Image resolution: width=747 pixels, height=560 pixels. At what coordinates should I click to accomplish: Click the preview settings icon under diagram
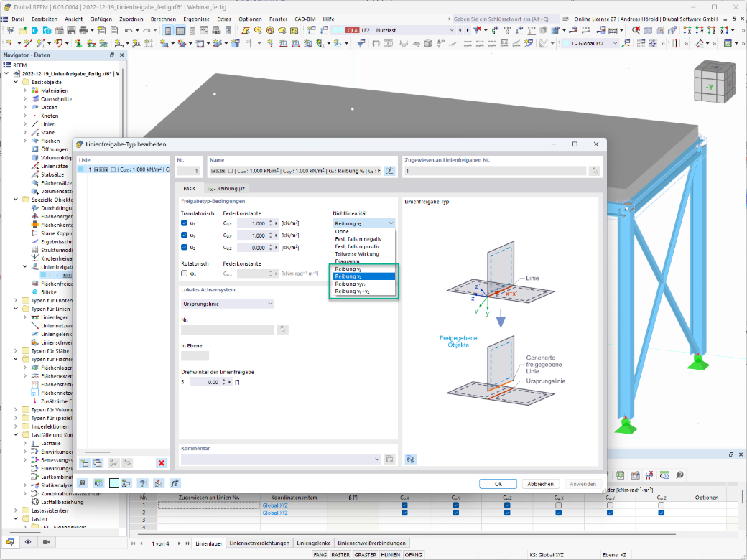point(410,459)
